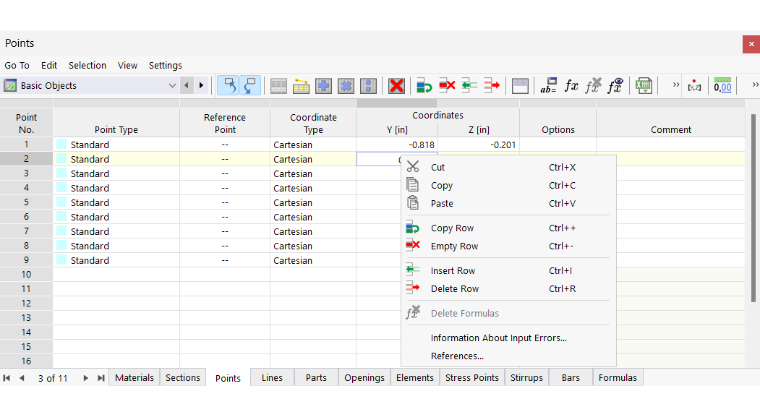The width and height of the screenshot is (760, 416).
Task: Go to previous table category arrow
Action: [187, 86]
